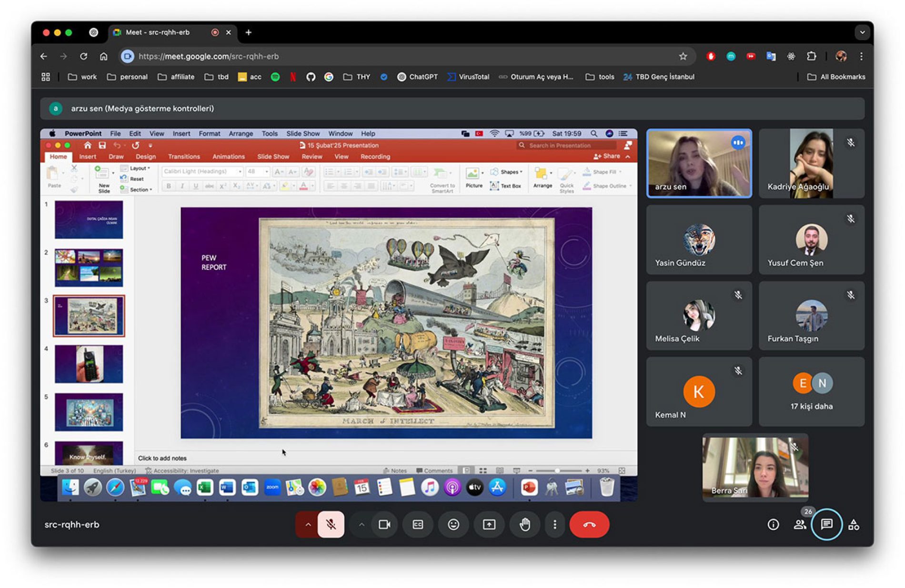Open the tab search dropdown chevron
This screenshot has height=588, width=905.
pyautogui.click(x=862, y=32)
